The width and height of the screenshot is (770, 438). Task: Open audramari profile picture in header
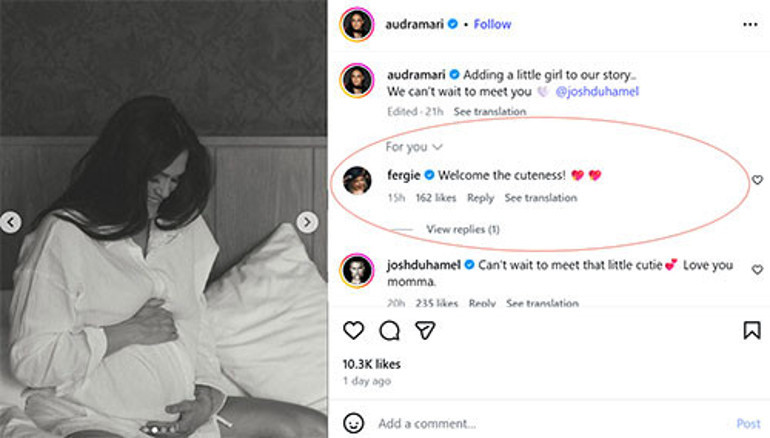pyautogui.click(x=357, y=24)
